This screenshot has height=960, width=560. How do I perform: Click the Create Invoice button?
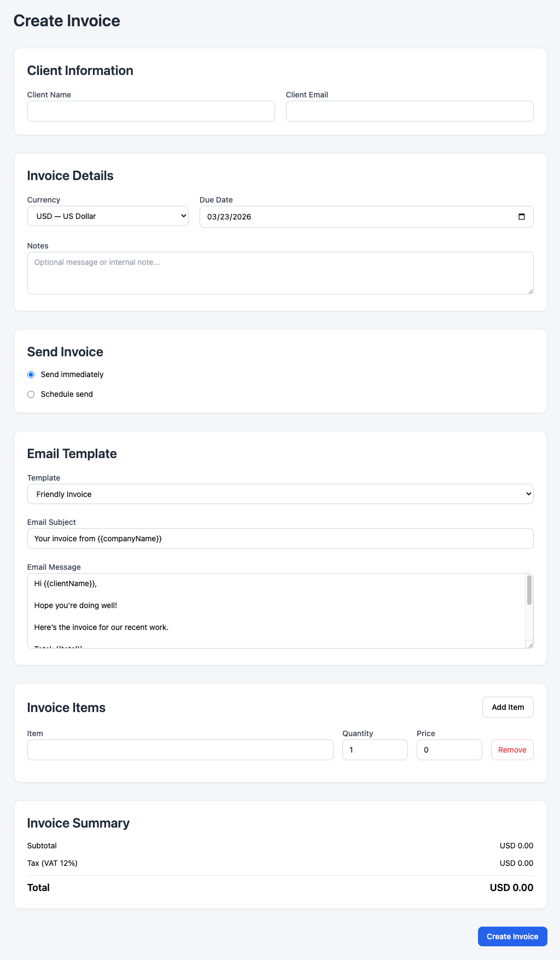point(512,936)
